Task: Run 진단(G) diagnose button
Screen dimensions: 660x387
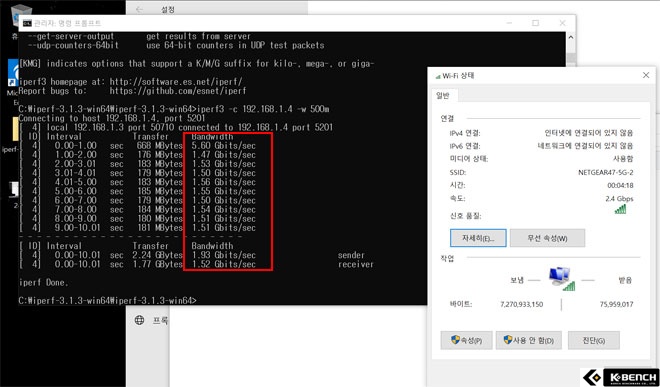Action: pos(593,340)
